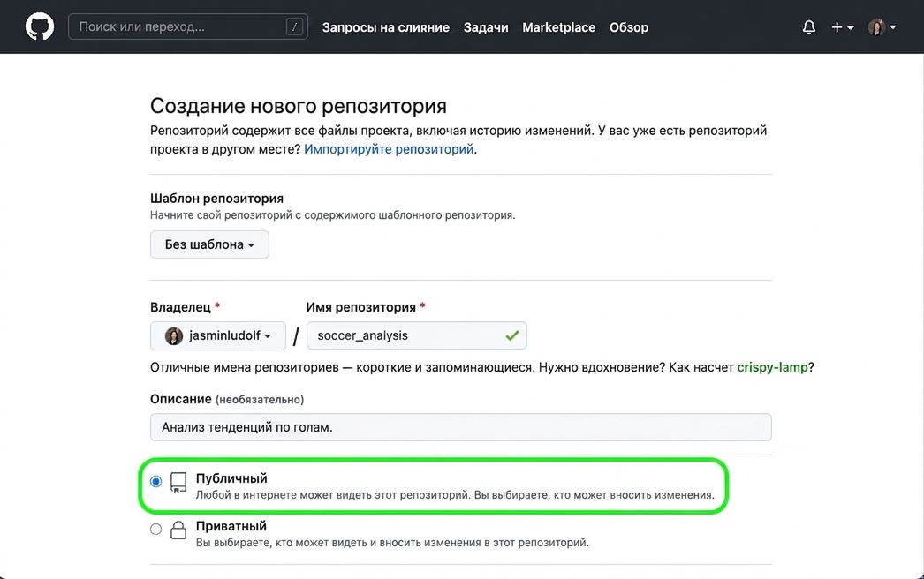The image size is (924, 579).
Task: Click the "Шаблон репозитория" label
Action: [x=216, y=199]
